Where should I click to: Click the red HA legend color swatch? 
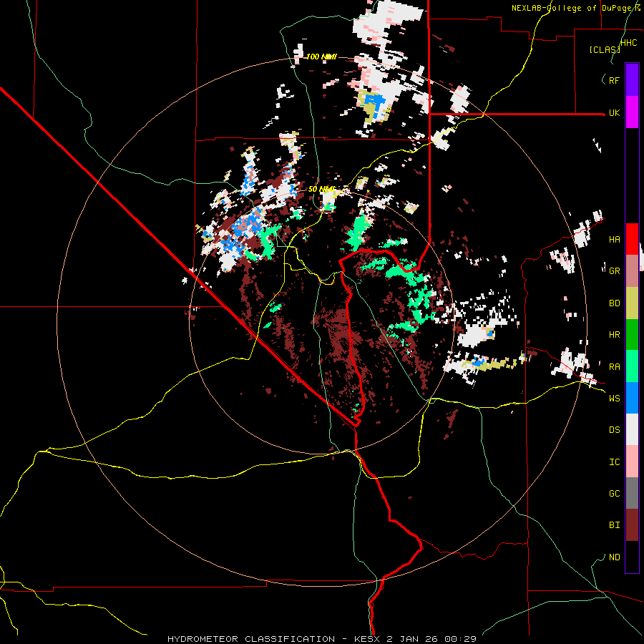point(632,239)
